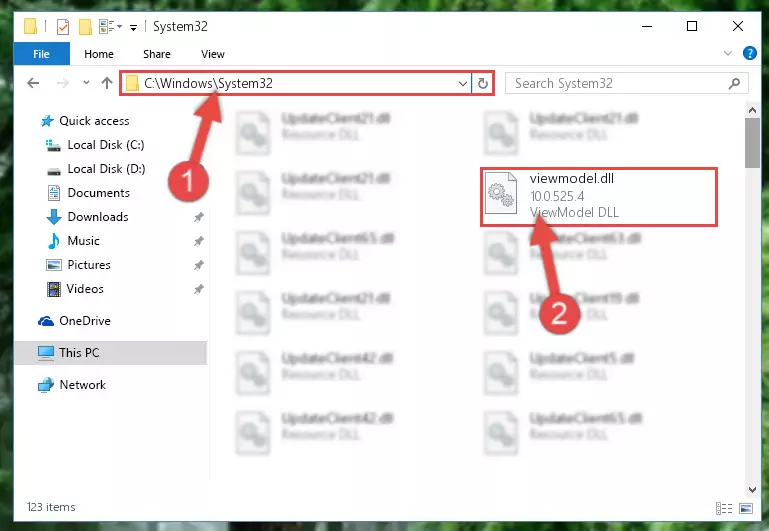The height and width of the screenshot is (531, 769).
Task: Click the This PC monitor icon
Action: (46, 353)
